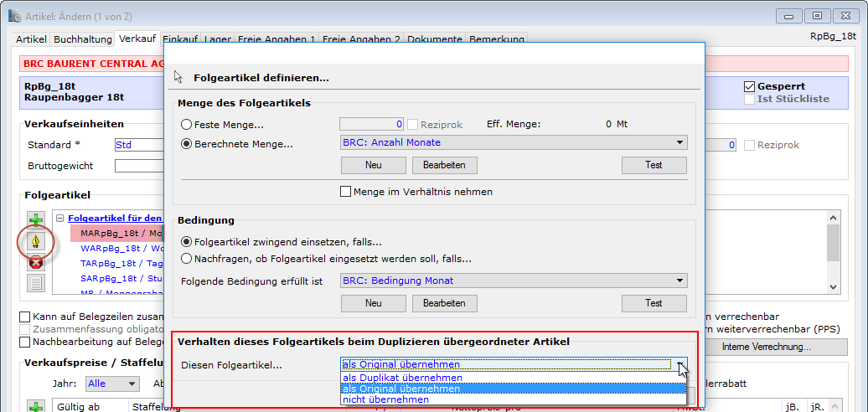Click 'Interne Verrechnung...' button
This screenshot has height=412, width=868.
(766, 347)
